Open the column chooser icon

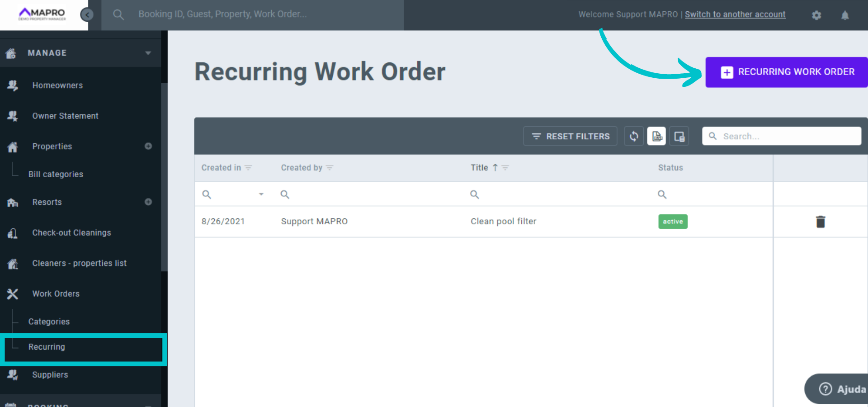click(x=679, y=136)
